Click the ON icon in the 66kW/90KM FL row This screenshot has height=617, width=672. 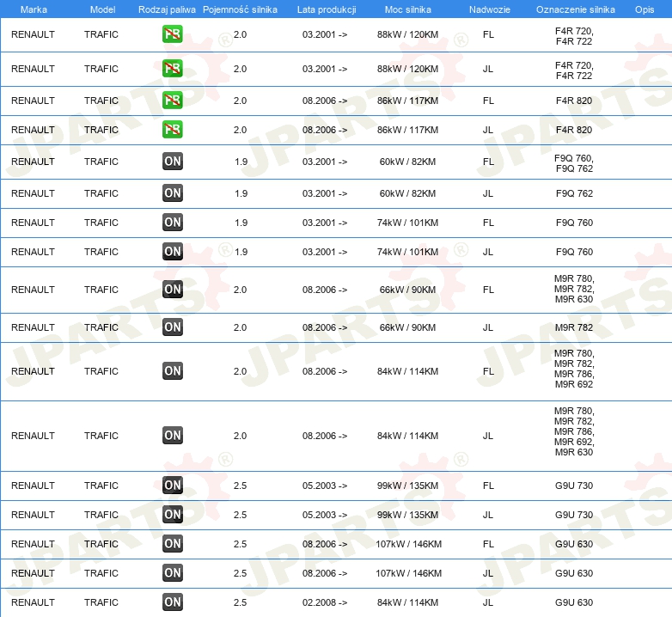173,290
